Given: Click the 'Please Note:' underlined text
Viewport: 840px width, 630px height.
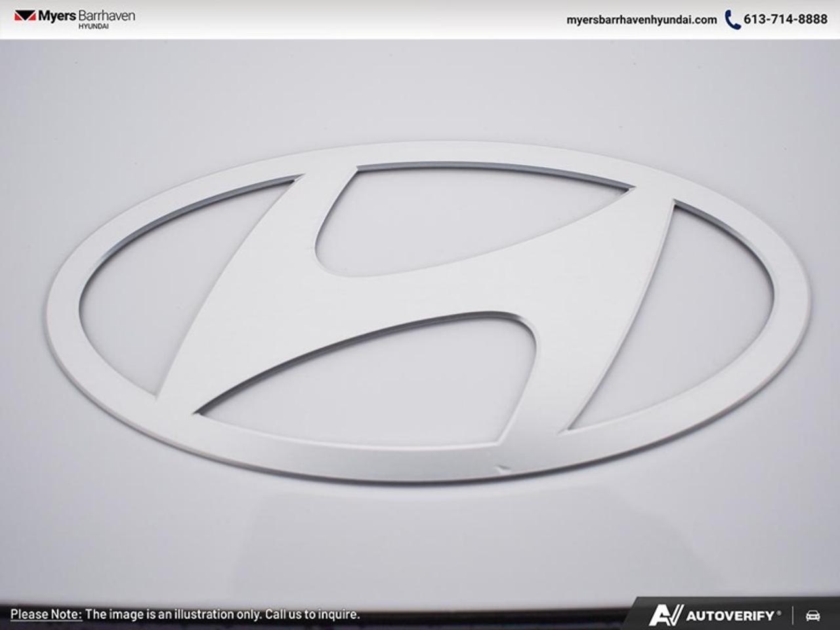Looking at the screenshot, I should click(46, 615).
